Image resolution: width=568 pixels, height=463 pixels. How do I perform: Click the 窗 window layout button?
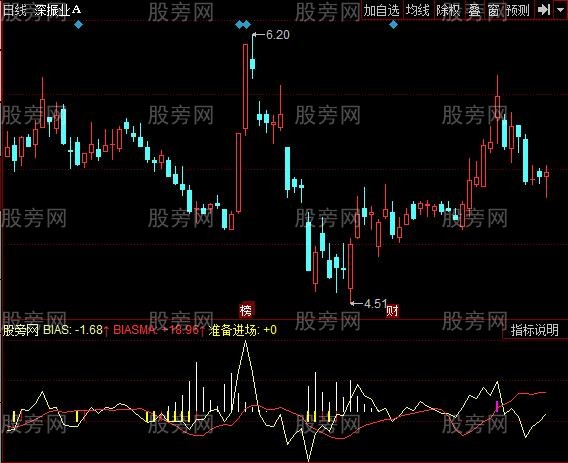click(x=493, y=10)
